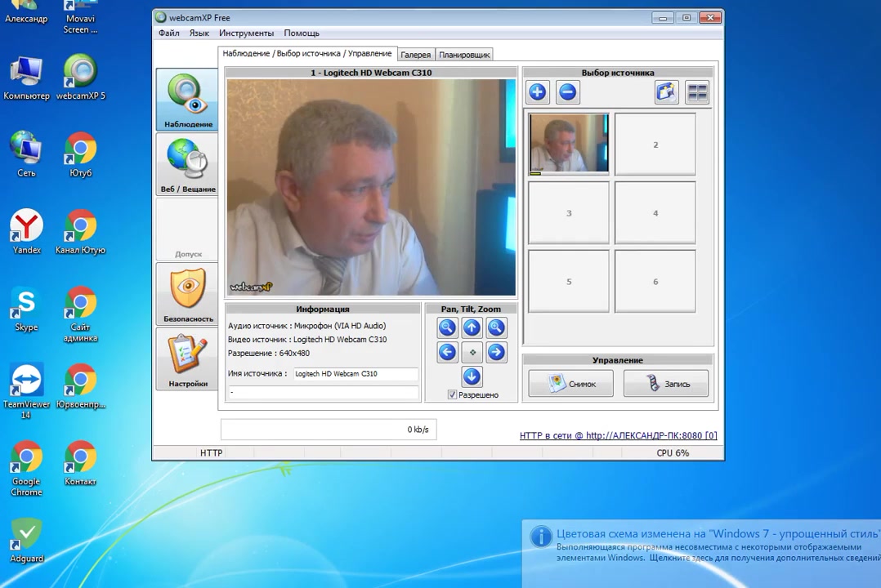Click the empty field below Имя источника
The width and height of the screenshot is (881, 588).
coord(324,392)
